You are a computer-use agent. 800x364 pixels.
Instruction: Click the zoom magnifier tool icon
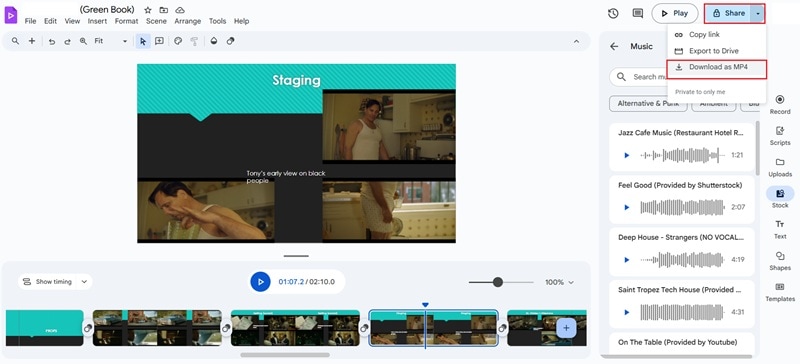click(83, 41)
